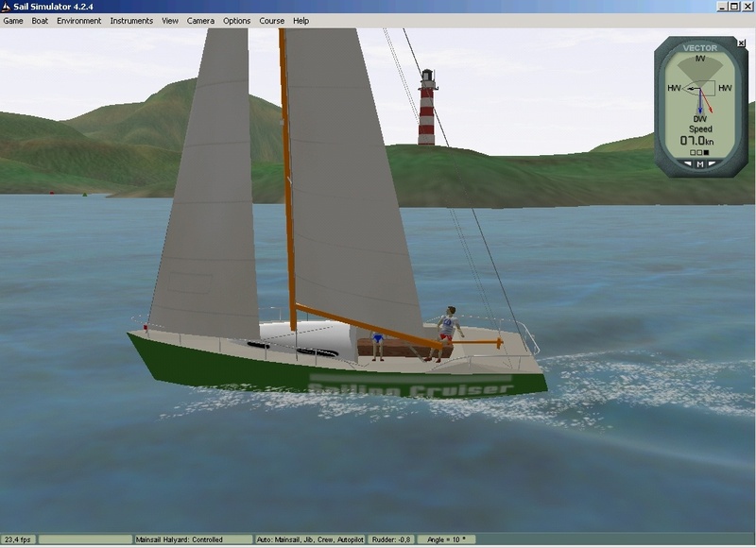Click the speed readout 07.0 kn
The image size is (756, 548).
(699, 140)
